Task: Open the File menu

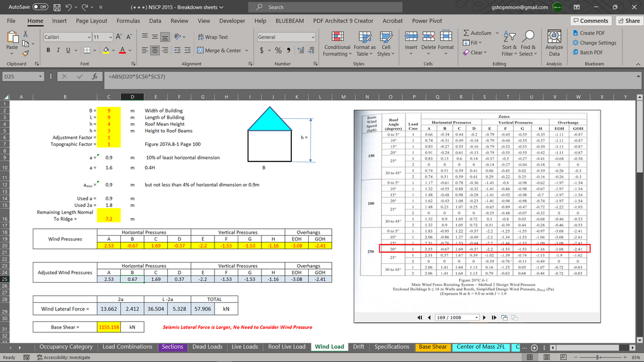Action: pyautogui.click(x=11, y=21)
